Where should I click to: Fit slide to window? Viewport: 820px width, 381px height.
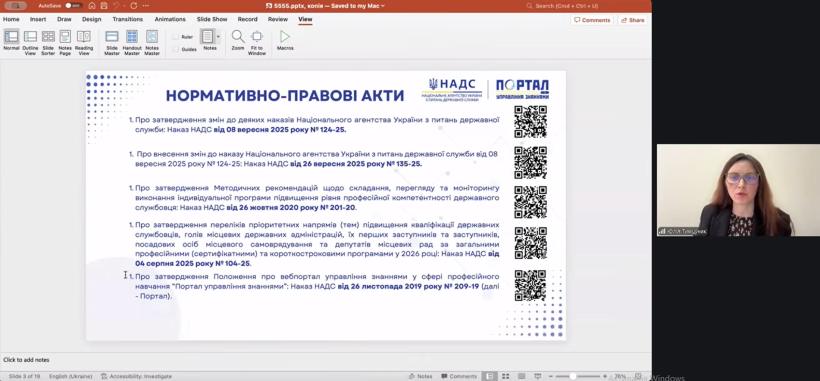click(257, 42)
